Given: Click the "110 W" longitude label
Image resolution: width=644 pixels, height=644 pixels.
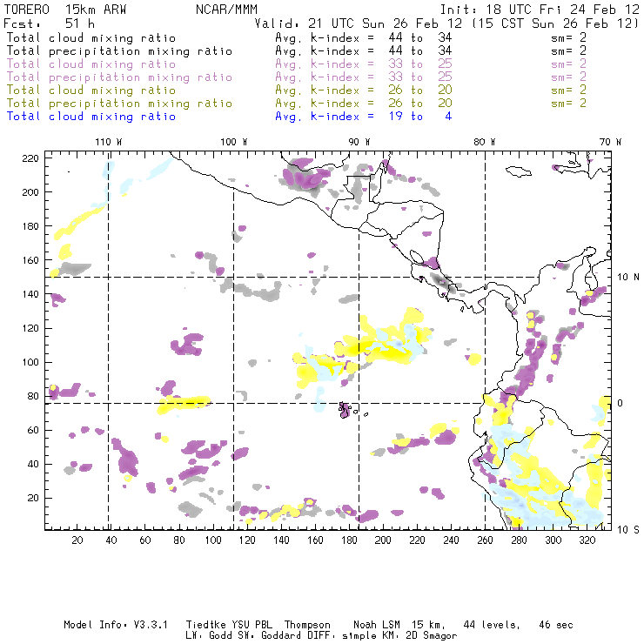Looking at the screenshot, I should [109, 142].
